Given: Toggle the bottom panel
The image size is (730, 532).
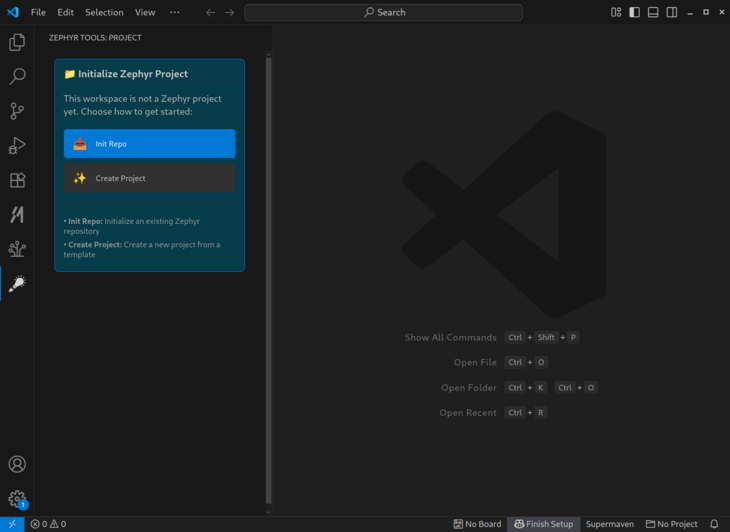Looking at the screenshot, I should [653, 13].
